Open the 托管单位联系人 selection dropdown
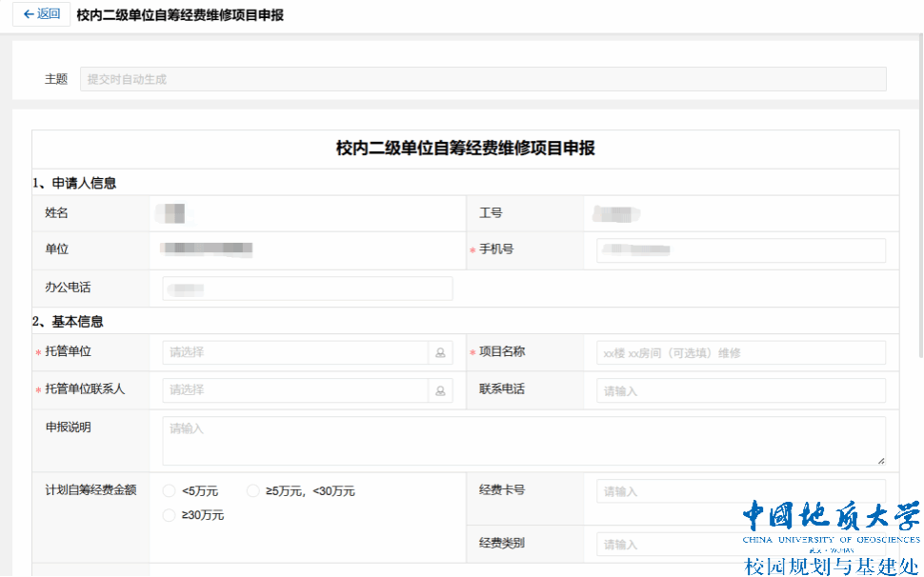The image size is (924, 577). coord(295,390)
